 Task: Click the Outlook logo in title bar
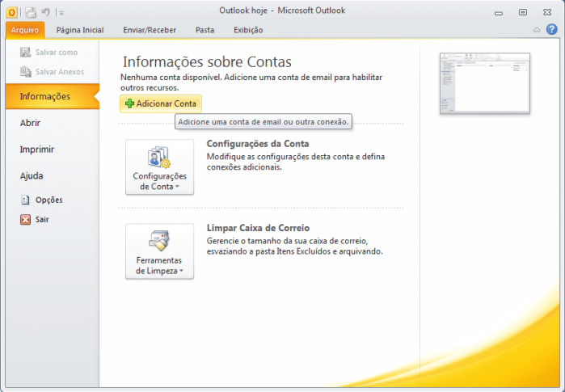[x=12, y=11]
